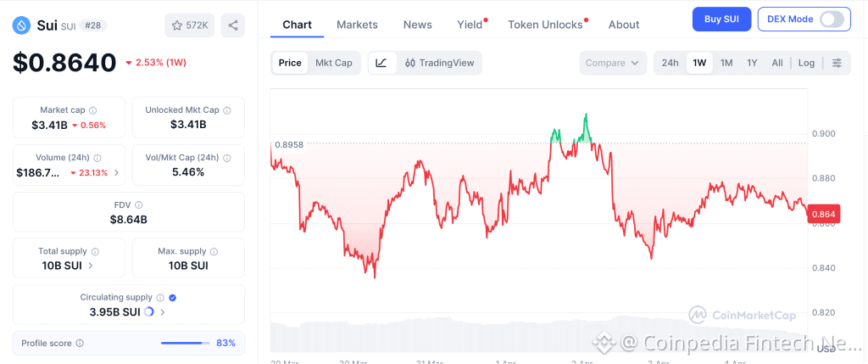Select the 1M time range

[726, 63]
